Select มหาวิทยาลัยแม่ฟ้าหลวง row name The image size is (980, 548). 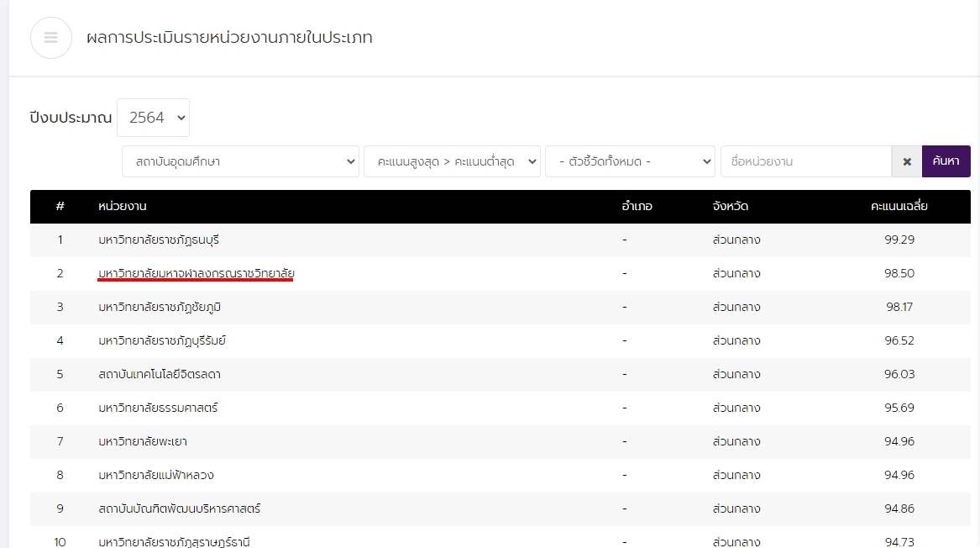tap(156, 476)
